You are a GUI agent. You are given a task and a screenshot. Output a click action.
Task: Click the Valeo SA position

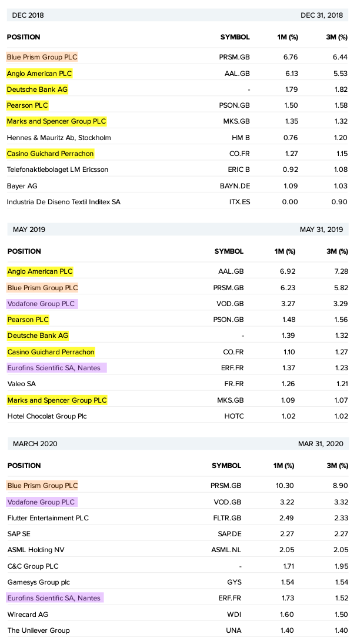(x=21, y=384)
